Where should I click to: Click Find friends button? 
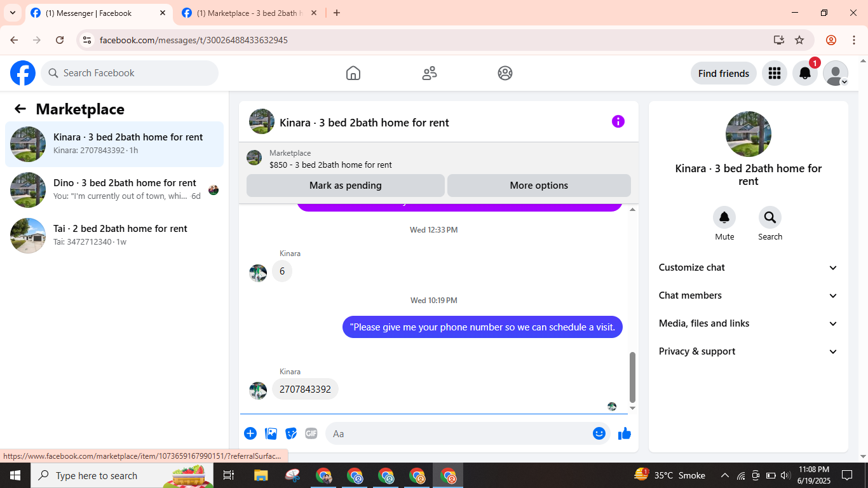click(x=724, y=73)
